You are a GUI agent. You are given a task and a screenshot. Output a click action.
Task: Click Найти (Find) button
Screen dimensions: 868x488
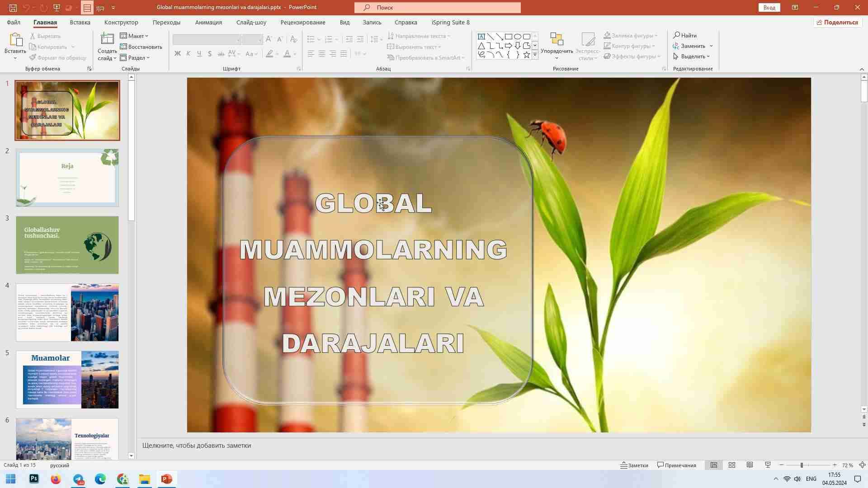[685, 36]
